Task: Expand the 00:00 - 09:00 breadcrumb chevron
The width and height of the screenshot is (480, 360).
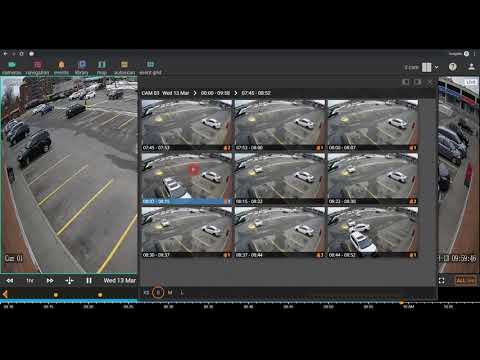Action: [x=236, y=93]
